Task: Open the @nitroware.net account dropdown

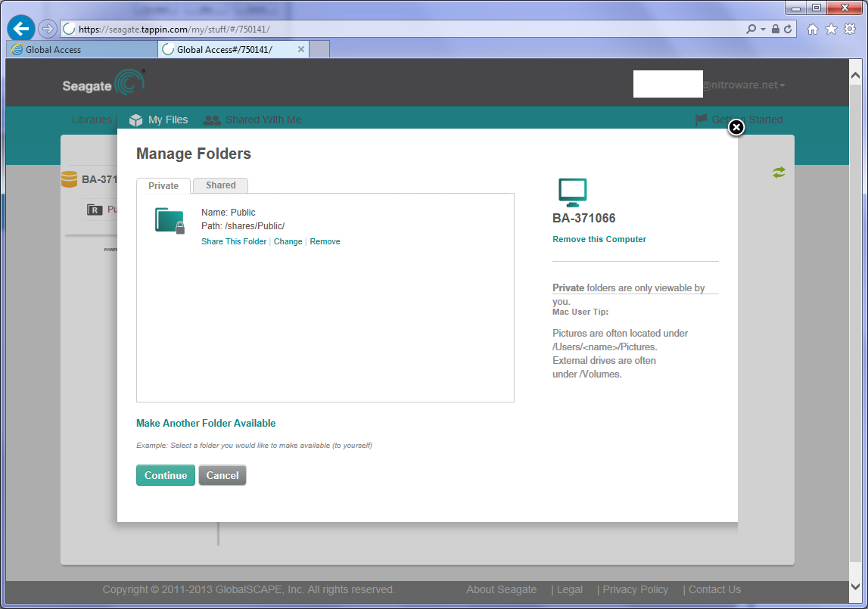Action: click(743, 85)
